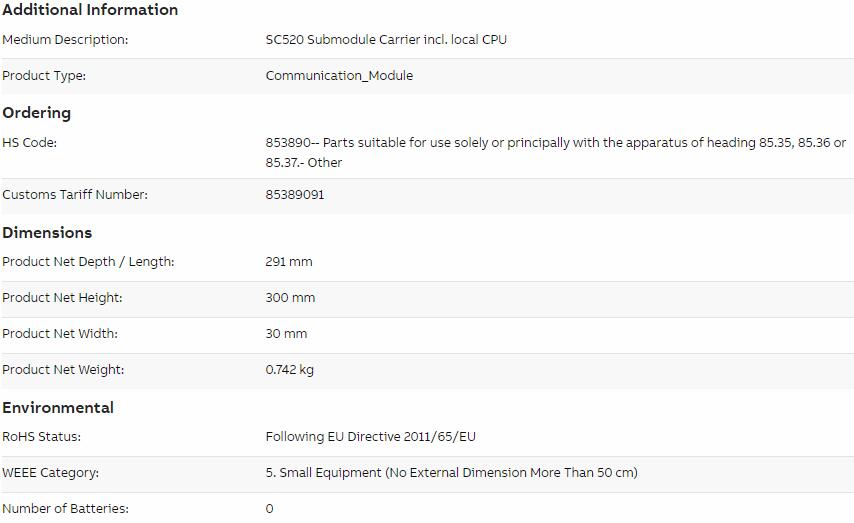
Task: Click the Ordering section heading
Action: (36, 113)
